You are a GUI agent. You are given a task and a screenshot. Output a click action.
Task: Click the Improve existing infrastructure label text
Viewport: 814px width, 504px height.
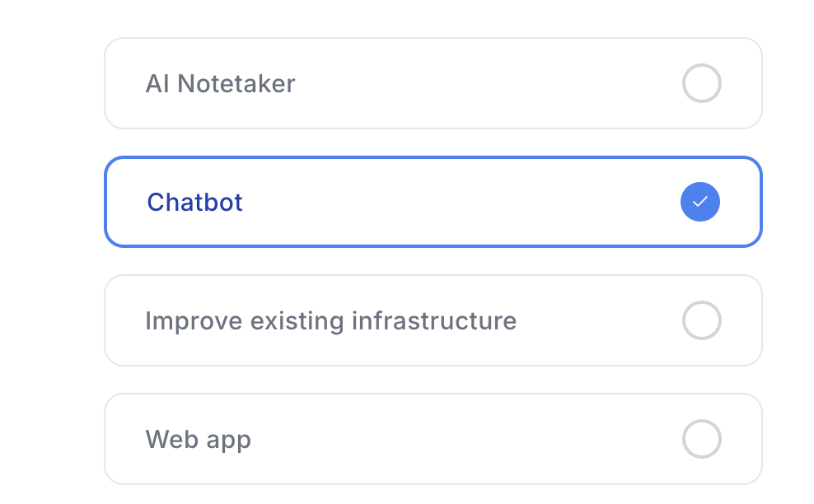click(x=330, y=320)
